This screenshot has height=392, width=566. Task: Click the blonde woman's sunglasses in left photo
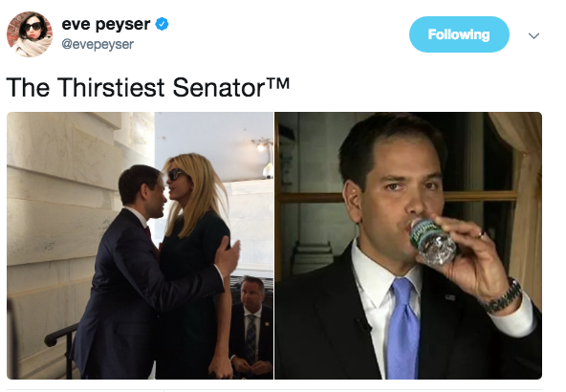point(177,175)
